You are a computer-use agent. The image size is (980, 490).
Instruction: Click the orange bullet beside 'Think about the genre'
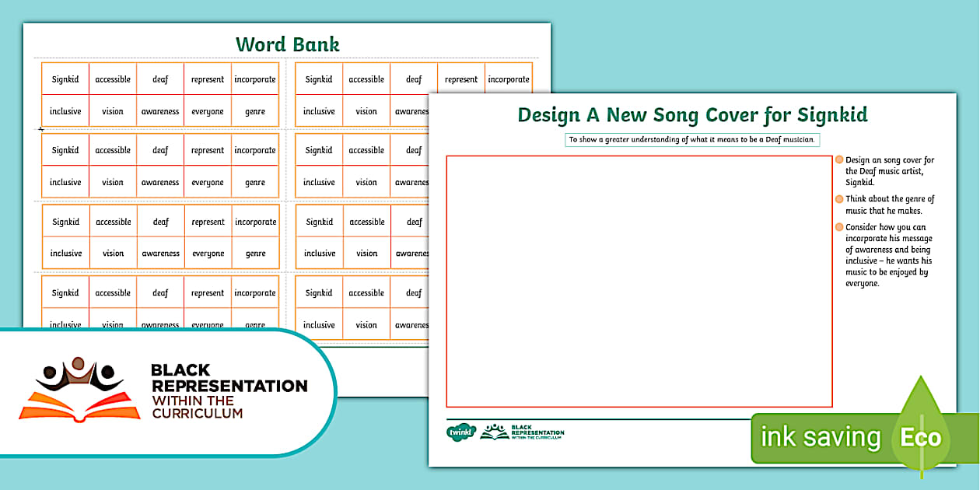click(839, 199)
